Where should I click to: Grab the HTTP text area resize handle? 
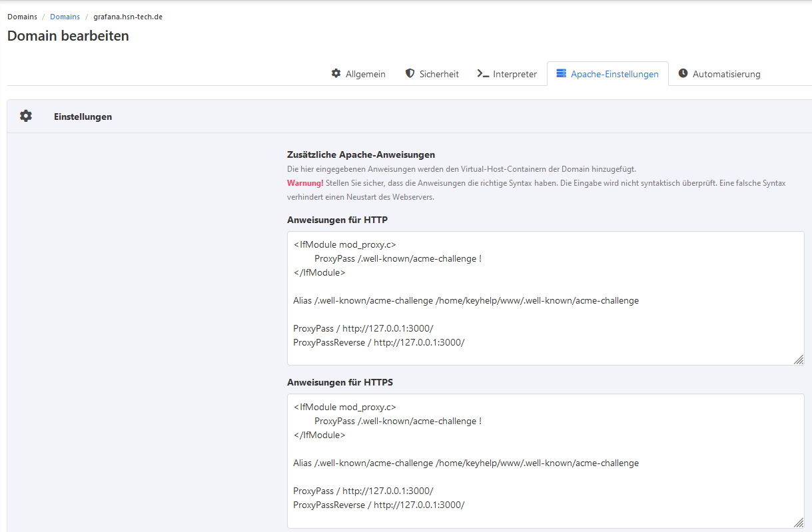coord(798,360)
